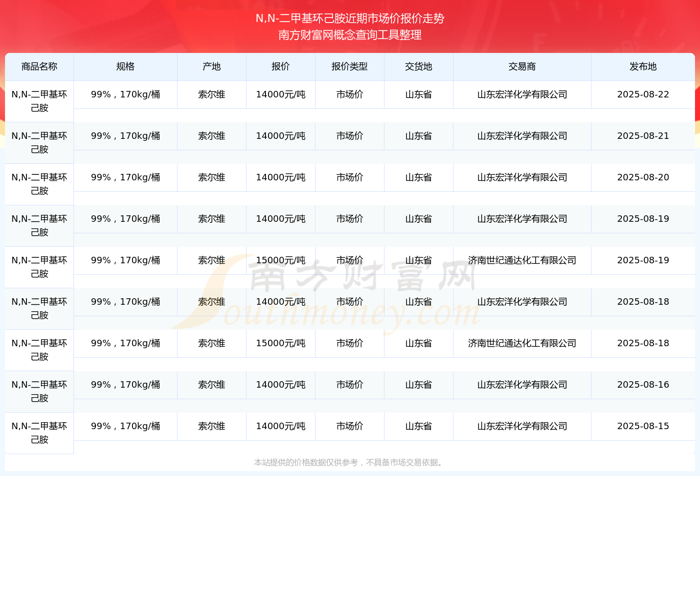The height and width of the screenshot is (602, 700).
Task: Click 山东省 in the 2025-08-20 row
Action: [418, 177]
